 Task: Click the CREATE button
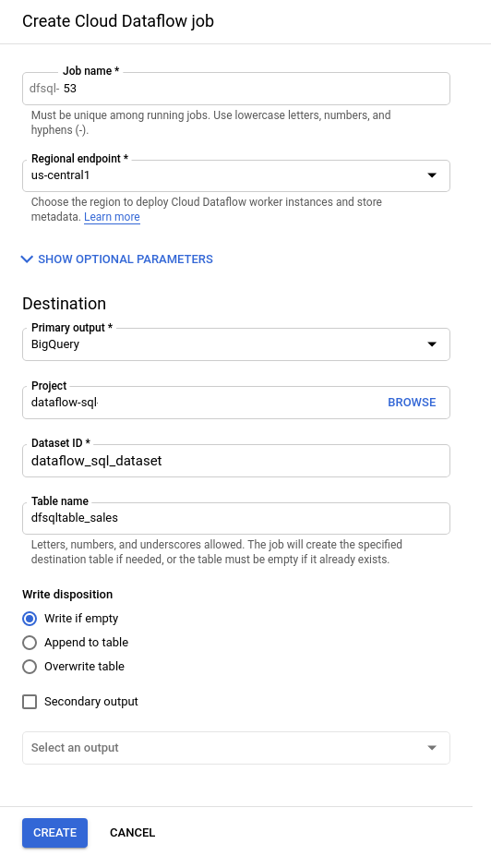click(x=54, y=833)
